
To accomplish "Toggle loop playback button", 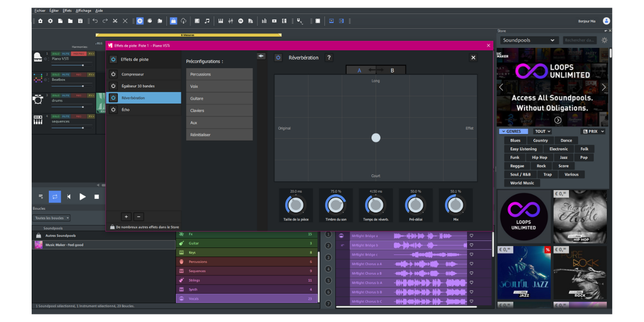I will 55,196.
